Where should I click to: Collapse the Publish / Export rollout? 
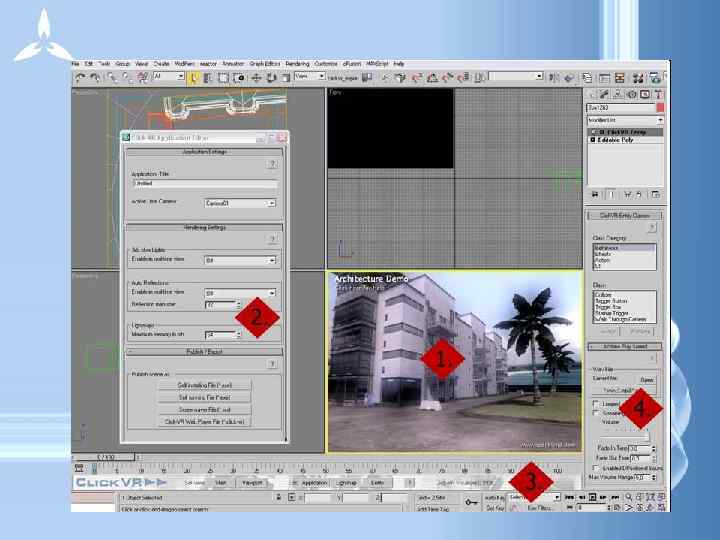[204, 352]
